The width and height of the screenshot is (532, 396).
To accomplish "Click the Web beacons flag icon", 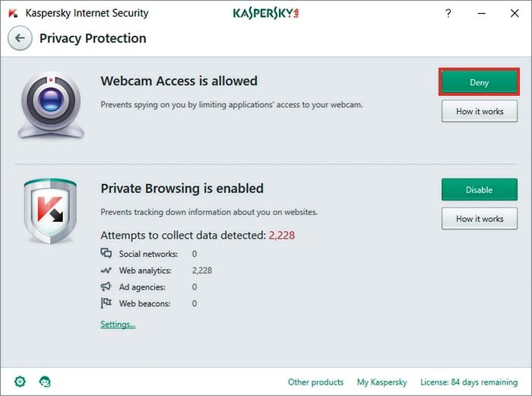I will 106,304.
